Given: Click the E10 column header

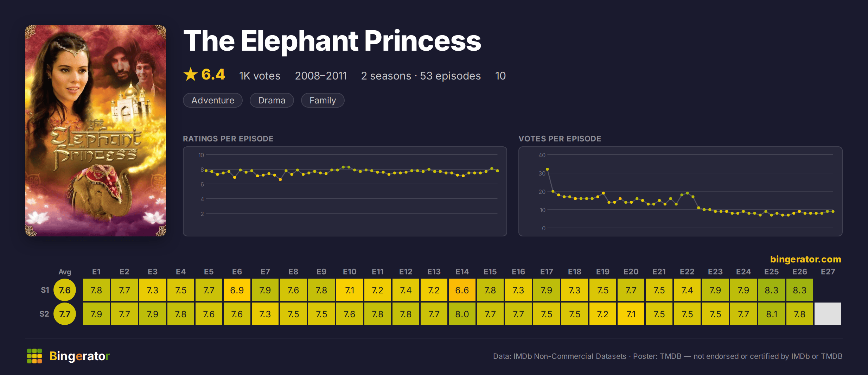Looking at the screenshot, I should click(350, 272).
